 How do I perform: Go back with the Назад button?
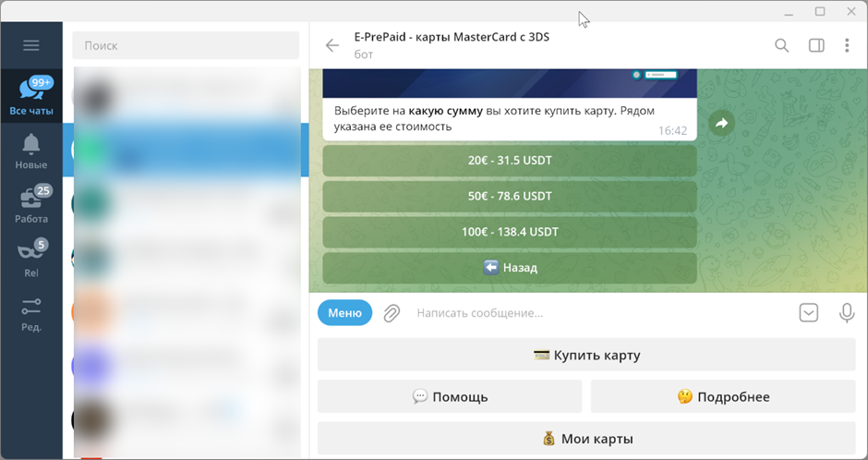(x=510, y=268)
